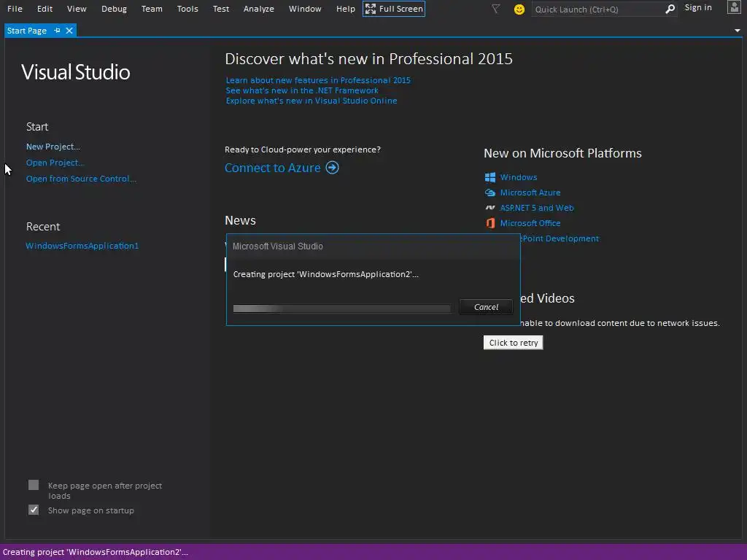
Task: Open the Tools menu
Action: [x=187, y=9]
